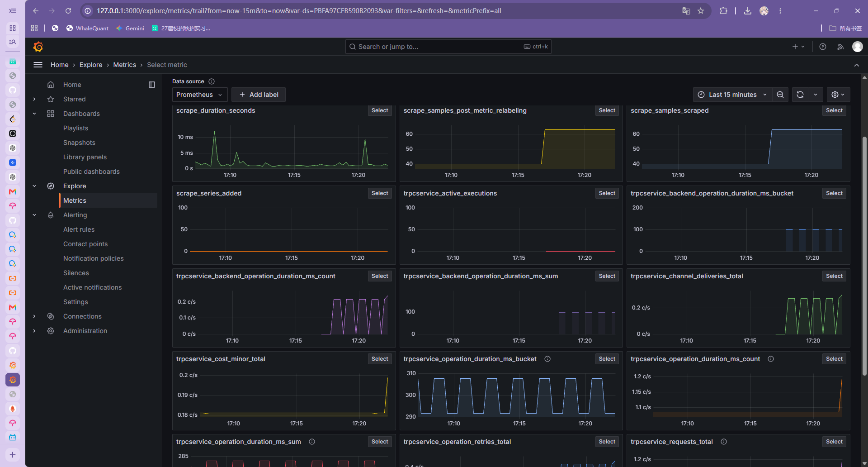
Task: Refresh the metrics with the refresh icon
Action: click(x=800, y=95)
